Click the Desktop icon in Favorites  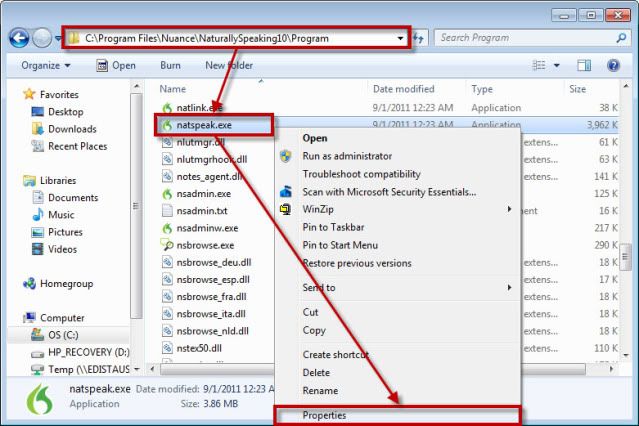tap(37, 112)
